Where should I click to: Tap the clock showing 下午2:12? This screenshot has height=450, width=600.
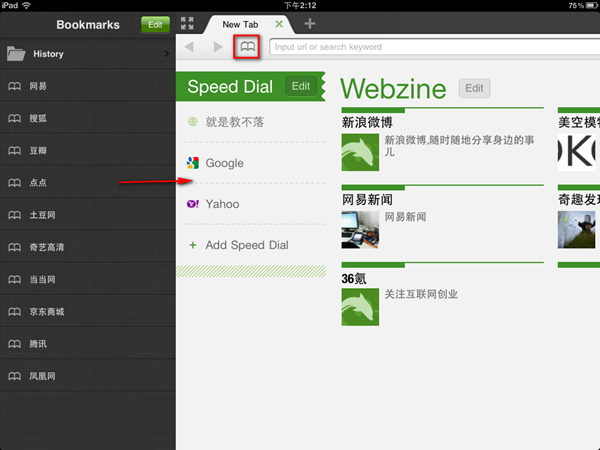pyautogui.click(x=300, y=5)
